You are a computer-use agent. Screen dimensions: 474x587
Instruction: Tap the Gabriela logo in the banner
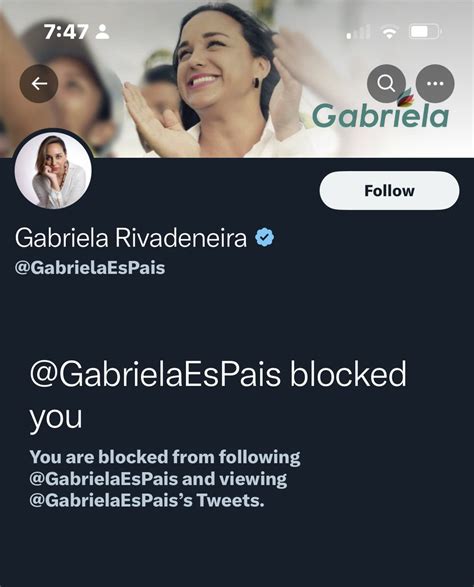pos(380,112)
